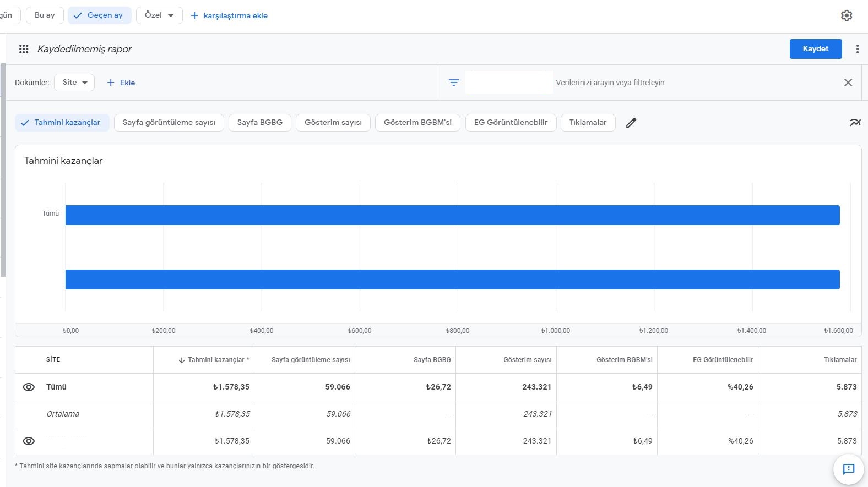The width and height of the screenshot is (868, 487).
Task: Open the reports grid menu icon
Action: [24, 49]
